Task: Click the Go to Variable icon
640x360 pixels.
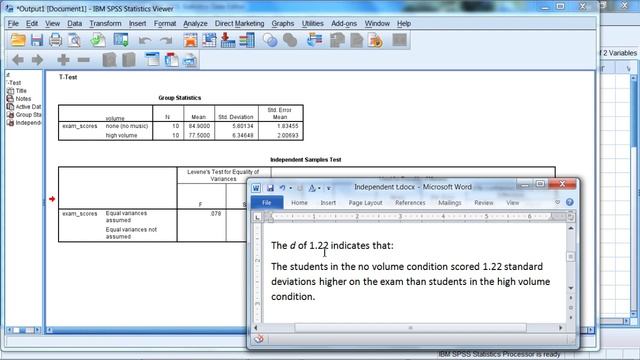Action: [x=228, y=40]
